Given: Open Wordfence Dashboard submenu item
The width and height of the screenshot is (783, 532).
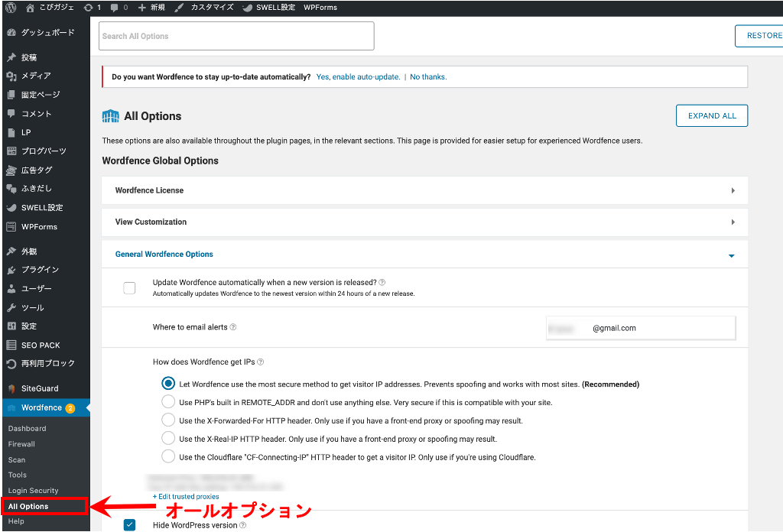Looking at the screenshot, I should coord(27,429).
